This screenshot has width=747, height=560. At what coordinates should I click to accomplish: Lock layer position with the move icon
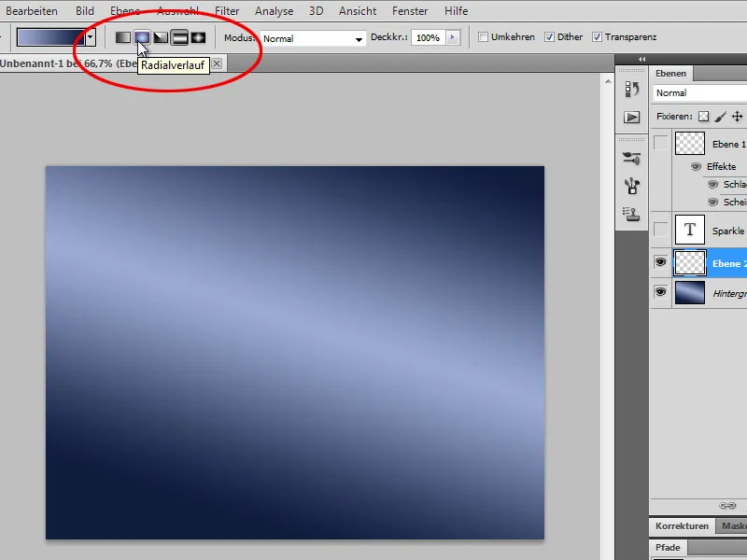tap(737, 117)
